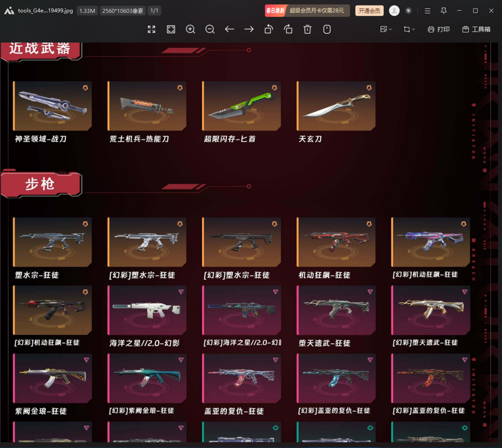Select the 荒土机兵-热能刀 knife card

click(x=147, y=106)
